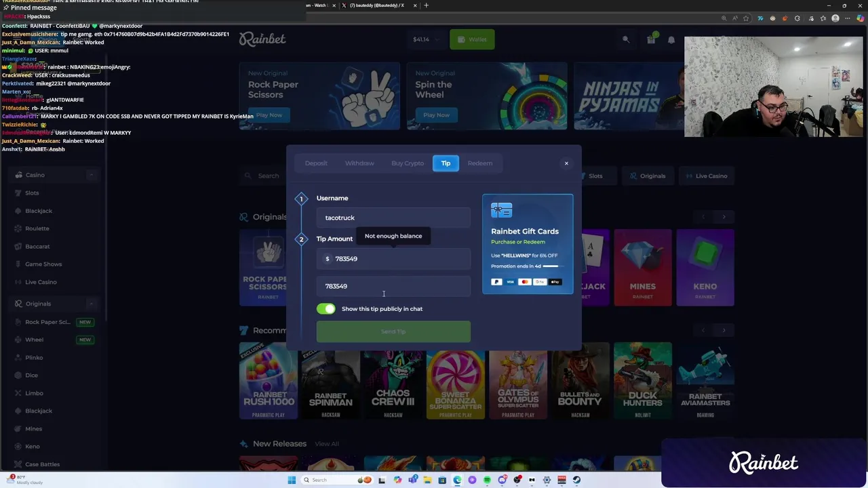This screenshot has width=868, height=488.
Task: Open Blackjack under the Originals section
Action: 38,411
